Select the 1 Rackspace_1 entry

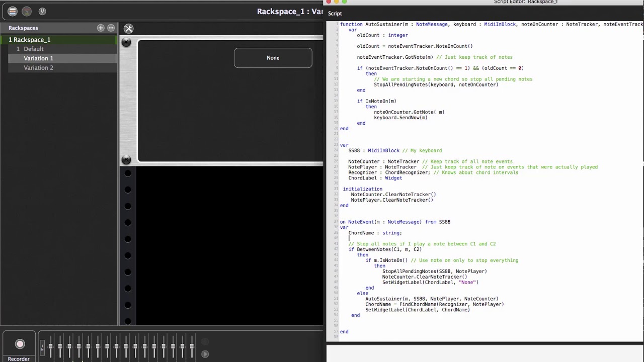58,40
